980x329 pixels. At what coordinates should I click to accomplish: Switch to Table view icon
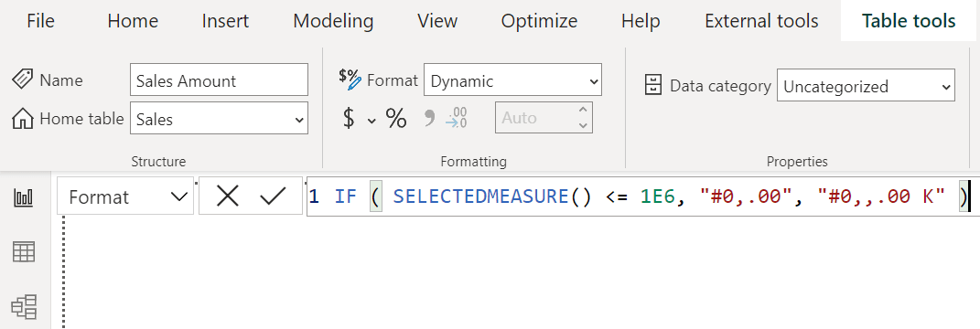click(25, 252)
